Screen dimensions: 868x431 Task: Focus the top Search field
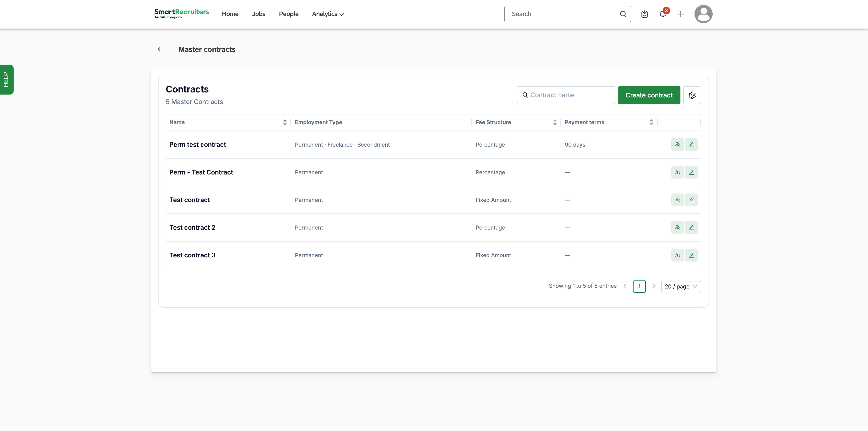coord(567,14)
